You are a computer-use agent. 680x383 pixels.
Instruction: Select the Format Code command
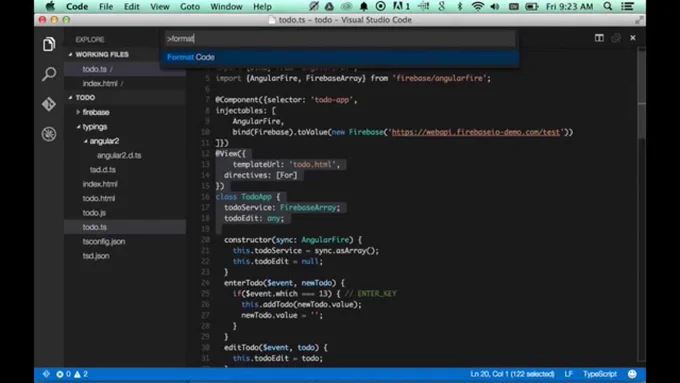point(340,57)
